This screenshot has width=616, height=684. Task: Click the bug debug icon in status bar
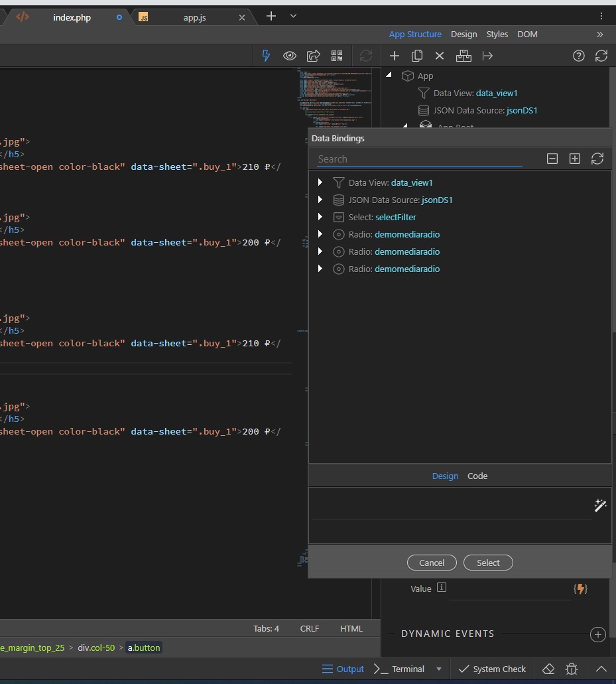point(572,669)
